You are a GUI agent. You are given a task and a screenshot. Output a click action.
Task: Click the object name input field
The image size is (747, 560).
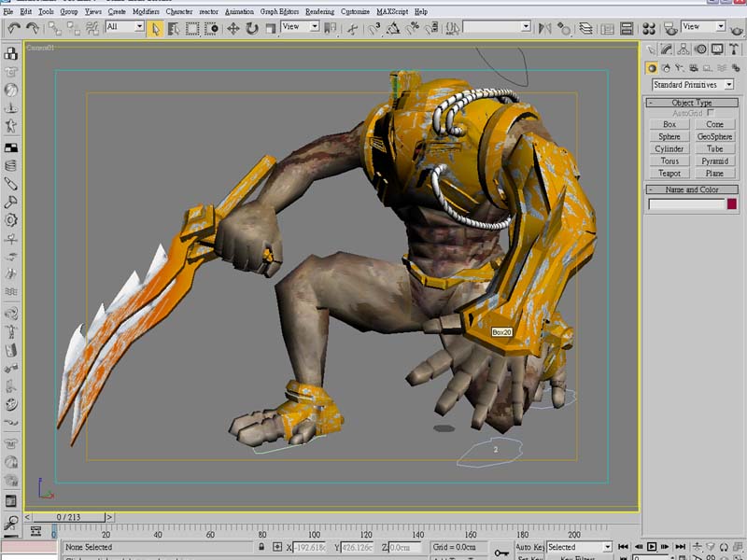point(686,204)
